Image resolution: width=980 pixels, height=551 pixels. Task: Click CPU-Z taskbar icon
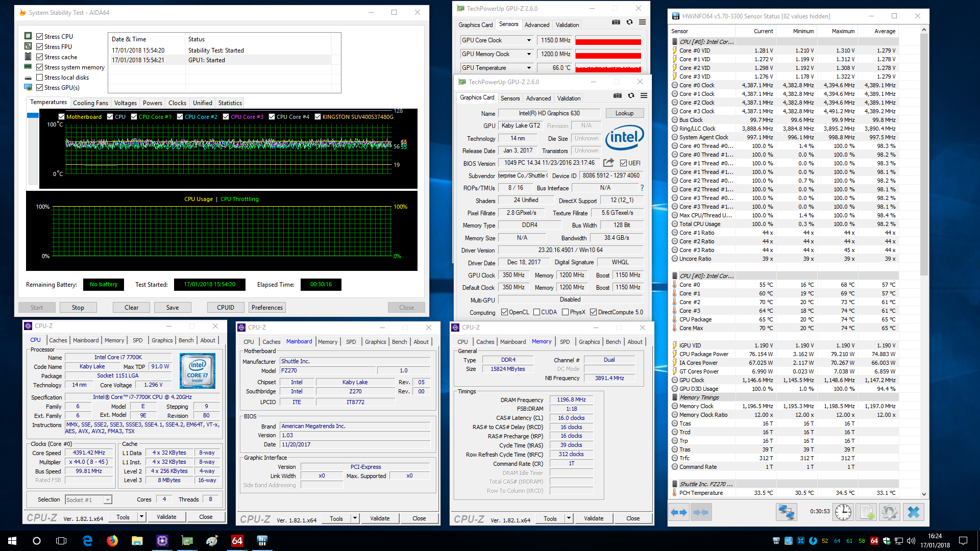(x=162, y=541)
